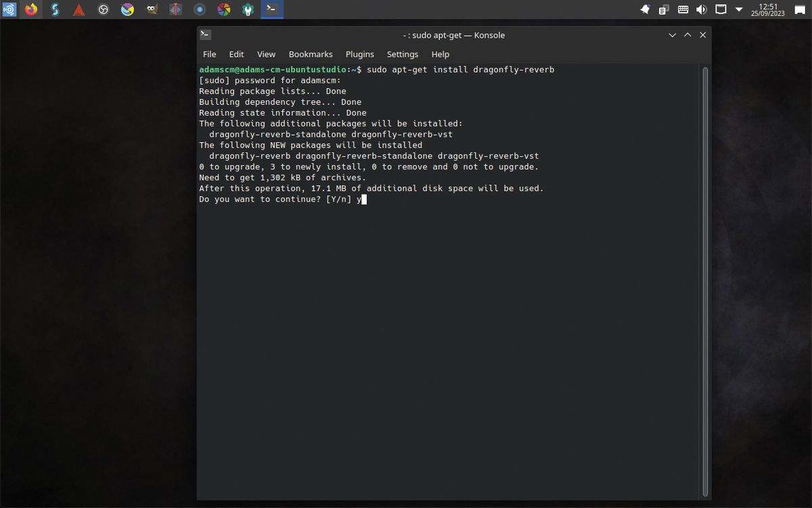
Task: Open the Plugins menu
Action: click(x=359, y=54)
